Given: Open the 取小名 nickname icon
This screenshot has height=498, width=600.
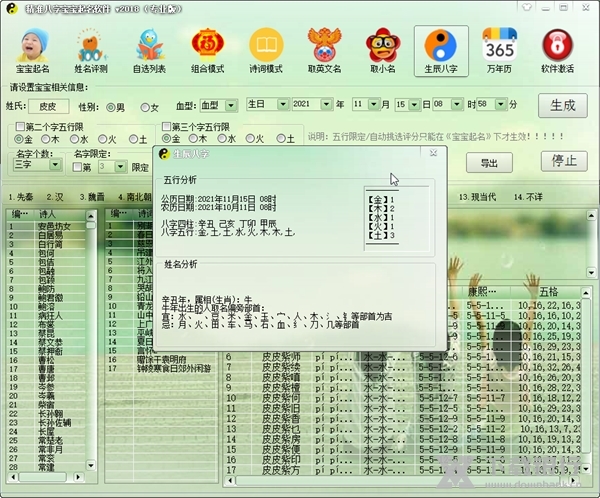Looking at the screenshot, I should (383, 50).
